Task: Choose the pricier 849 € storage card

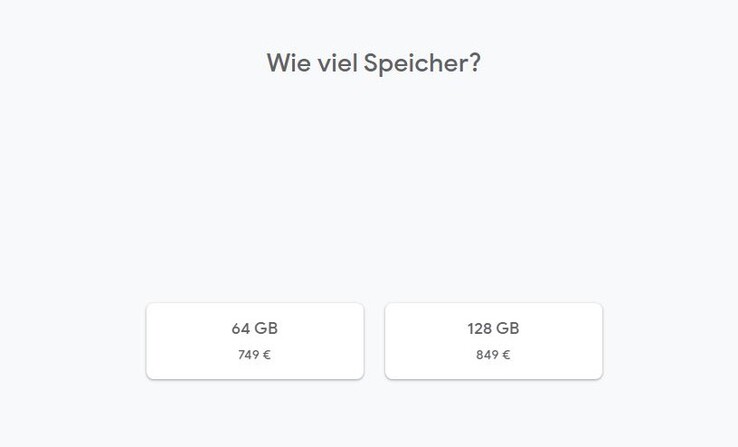Action: coord(493,341)
